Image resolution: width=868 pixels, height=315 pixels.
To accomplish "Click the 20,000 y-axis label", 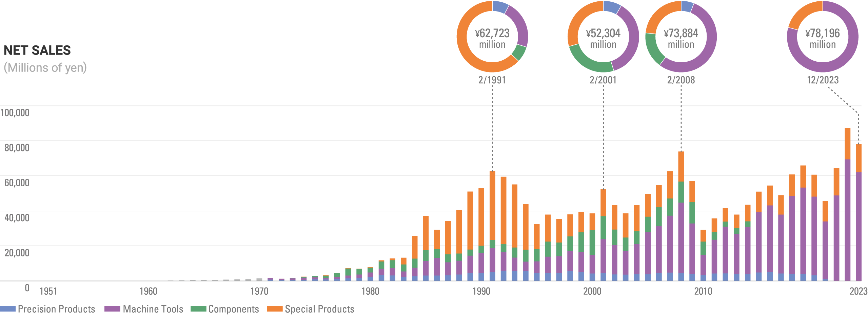I will [x=17, y=253].
